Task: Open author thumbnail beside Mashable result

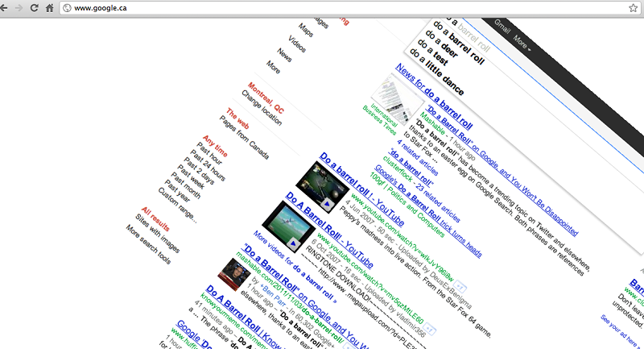Action: (x=234, y=274)
